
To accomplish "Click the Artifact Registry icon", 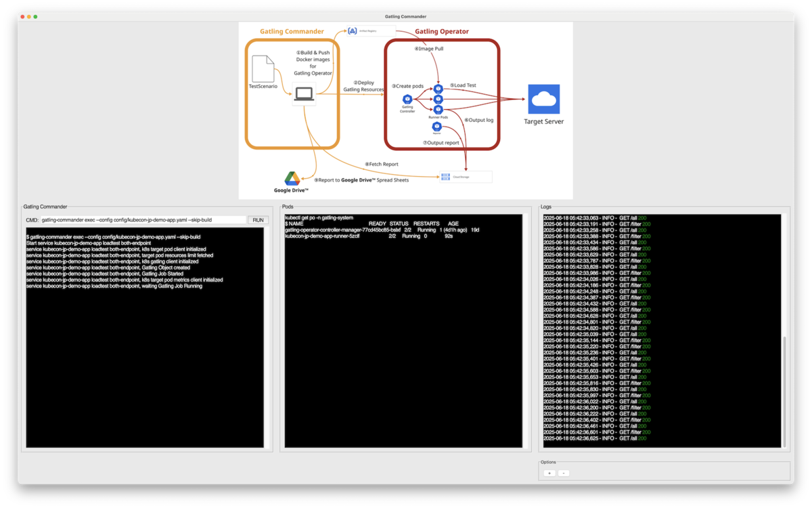I will pos(353,31).
